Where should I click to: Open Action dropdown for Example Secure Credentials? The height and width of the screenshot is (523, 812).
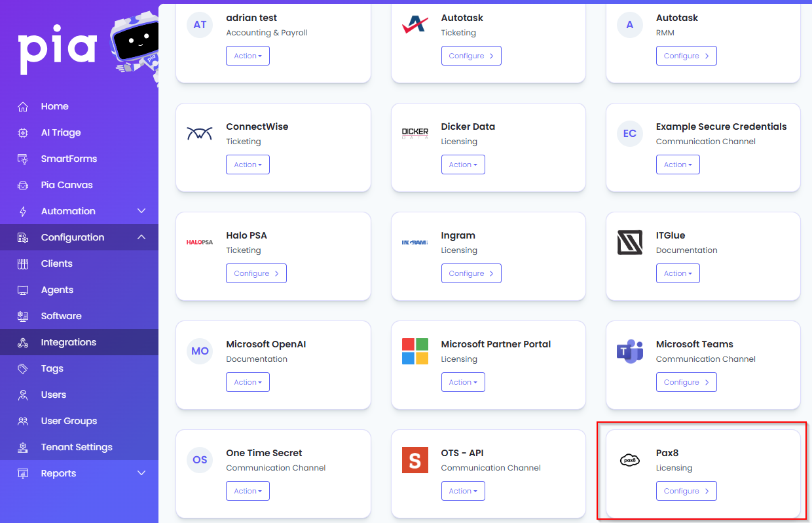(678, 165)
